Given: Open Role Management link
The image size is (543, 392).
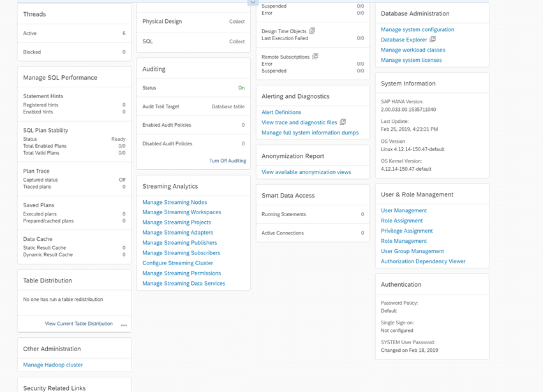Looking at the screenshot, I should (404, 241).
